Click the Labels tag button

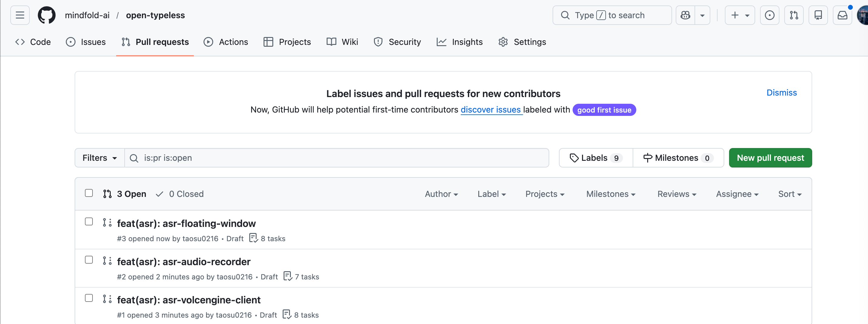pos(595,158)
